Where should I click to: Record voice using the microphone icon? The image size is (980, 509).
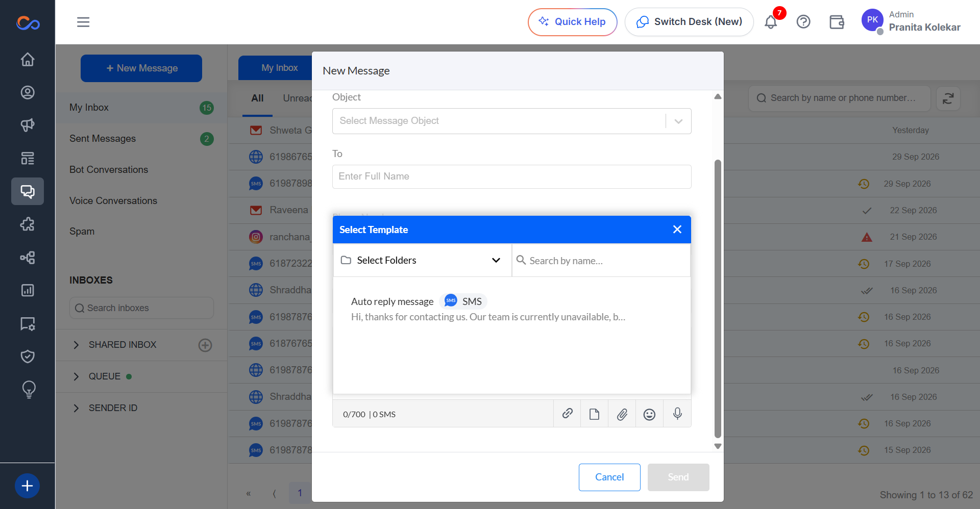pos(677,414)
